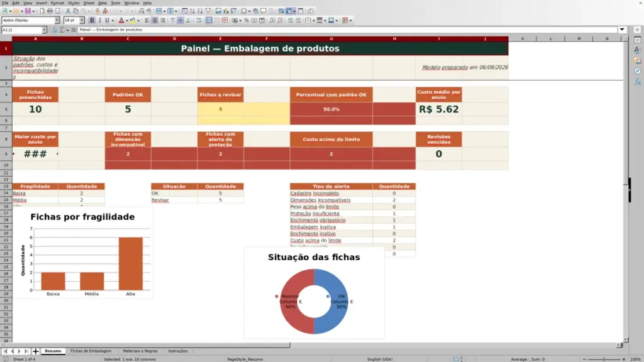Toggle Bold formatting
This screenshot has height=362, width=644.
92,21
